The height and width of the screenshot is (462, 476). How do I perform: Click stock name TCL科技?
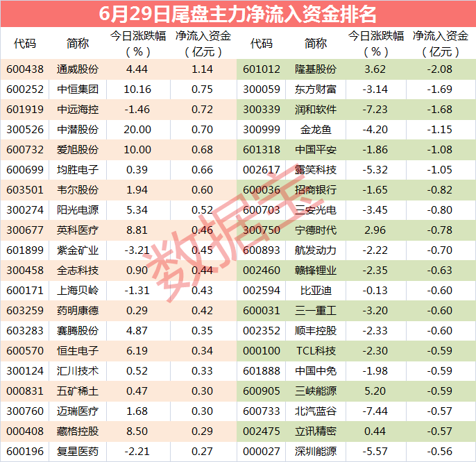(x=316, y=350)
